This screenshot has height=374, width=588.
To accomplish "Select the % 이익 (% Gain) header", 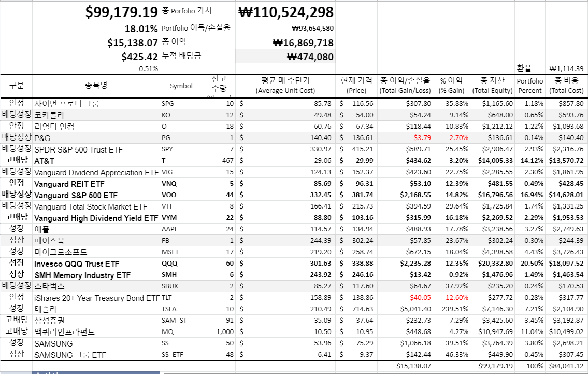I will tap(452, 86).
